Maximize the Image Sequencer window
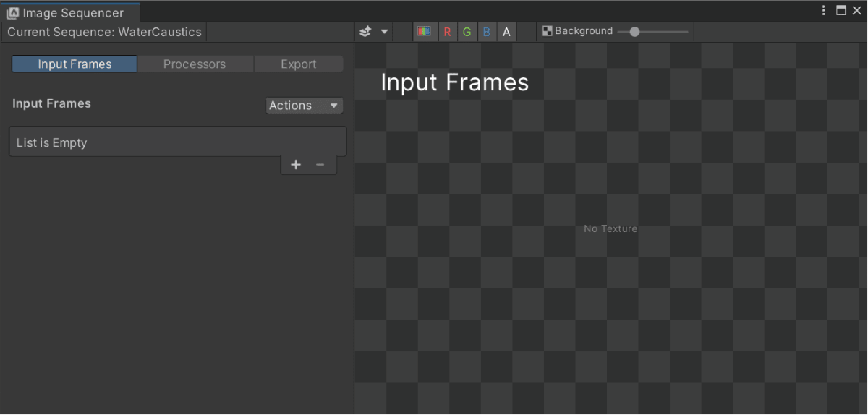 pyautogui.click(x=841, y=11)
